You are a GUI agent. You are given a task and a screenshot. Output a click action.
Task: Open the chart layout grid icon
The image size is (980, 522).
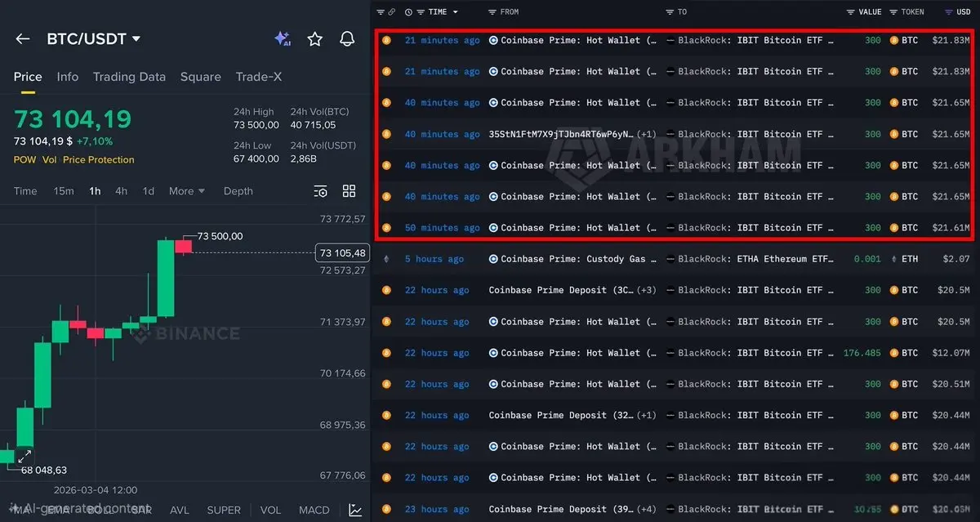(350, 191)
